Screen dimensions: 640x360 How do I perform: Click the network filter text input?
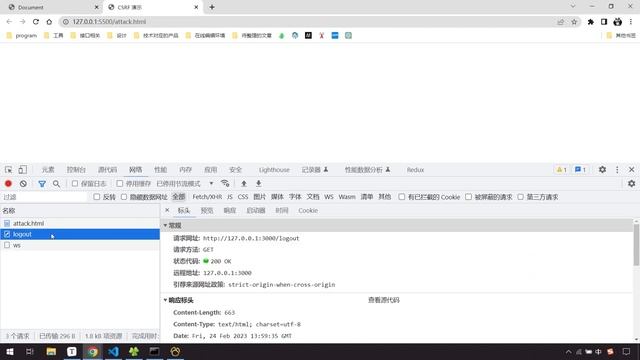click(x=44, y=197)
